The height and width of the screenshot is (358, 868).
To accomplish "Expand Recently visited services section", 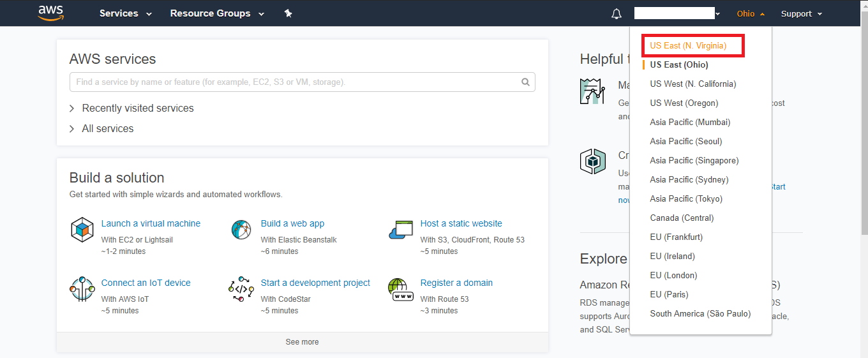I will 137,108.
